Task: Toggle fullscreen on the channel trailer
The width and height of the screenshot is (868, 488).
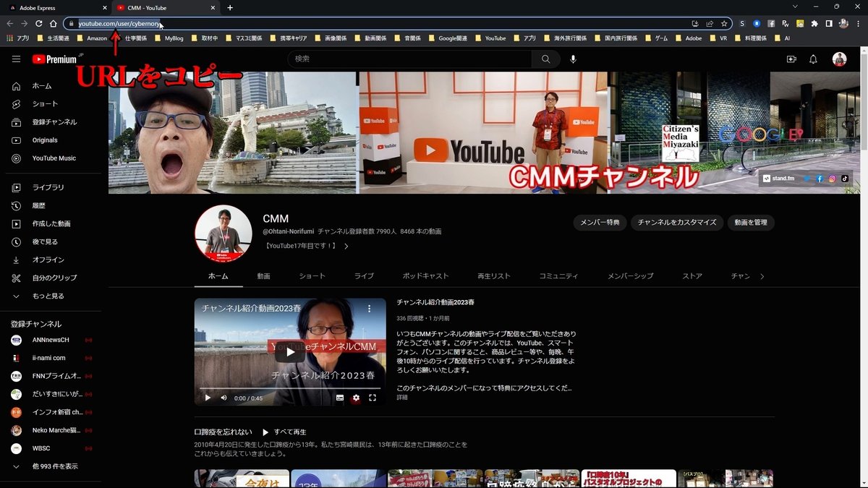Action: [373, 398]
